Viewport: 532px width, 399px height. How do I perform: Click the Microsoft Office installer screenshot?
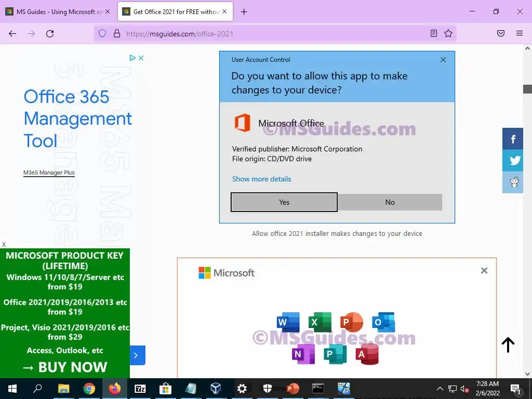coord(337,318)
